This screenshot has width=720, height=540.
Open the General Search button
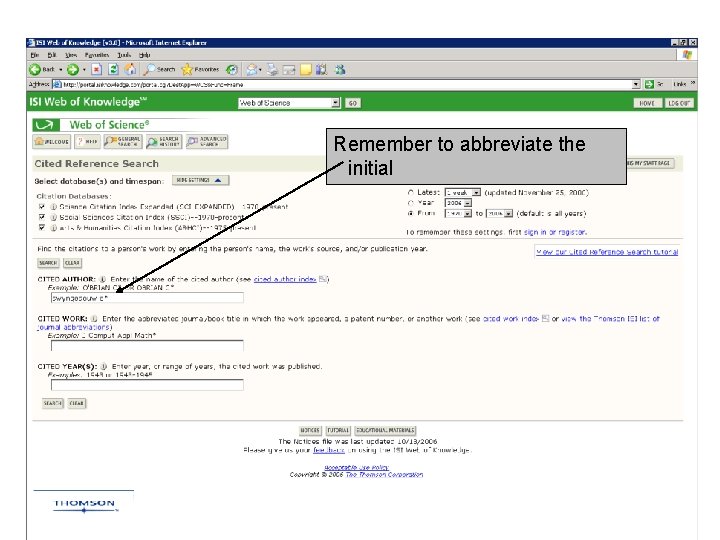[123, 141]
